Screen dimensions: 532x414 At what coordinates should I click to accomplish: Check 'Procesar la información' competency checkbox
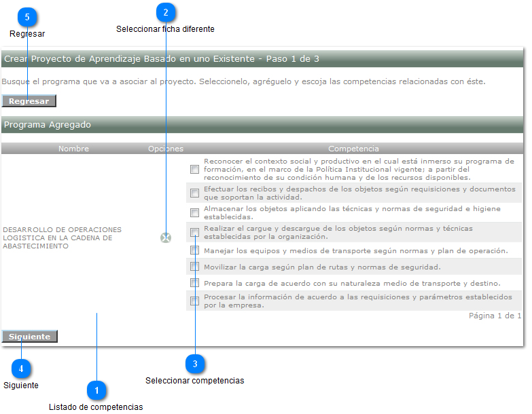(194, 301)
